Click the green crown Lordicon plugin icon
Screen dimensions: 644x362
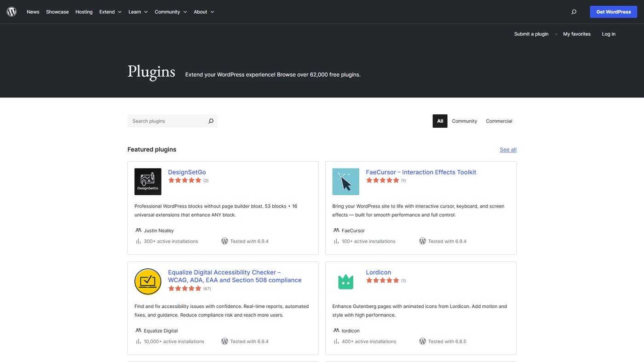click(345, 282)
